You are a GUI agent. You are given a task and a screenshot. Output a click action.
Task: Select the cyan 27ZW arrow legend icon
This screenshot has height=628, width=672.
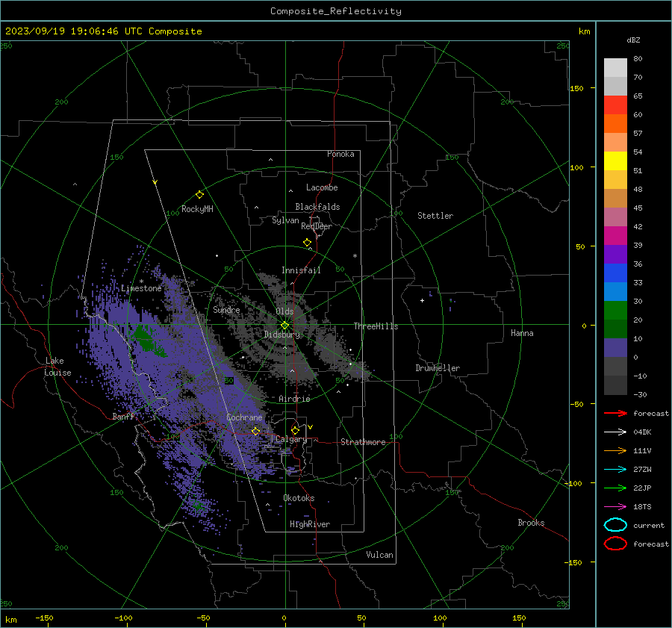pyautogui.click(x=615, y=470)
